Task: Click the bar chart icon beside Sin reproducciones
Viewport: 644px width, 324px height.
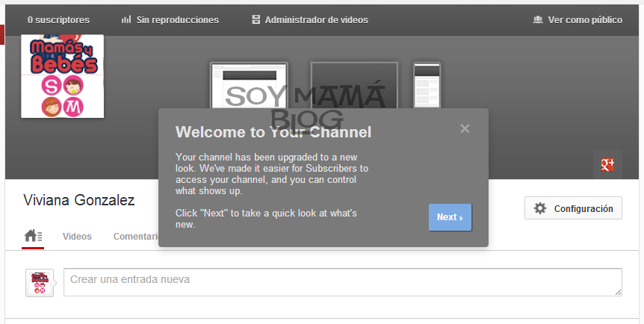Action: click(x=126, y=19)
